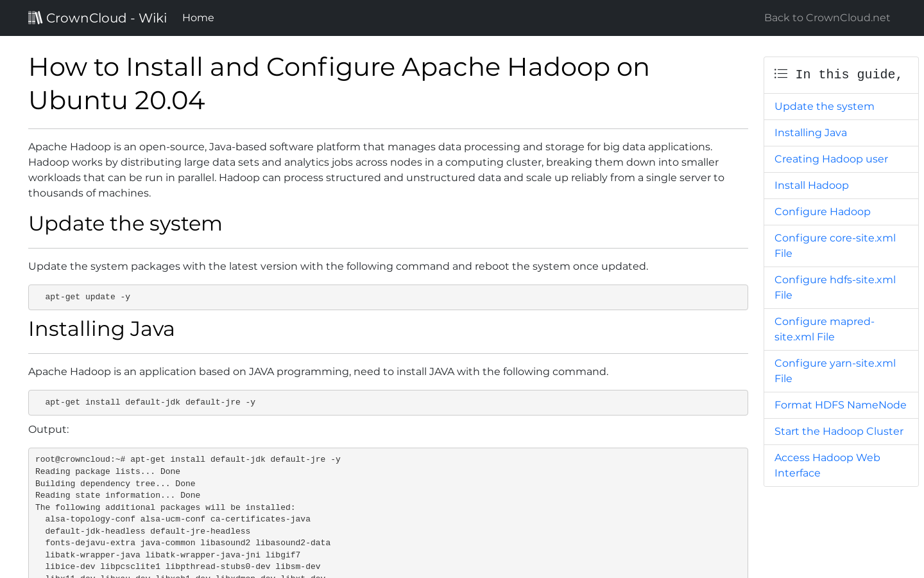
Task: Open Access Hadoop Web Interface link
Action: point(826,465)
